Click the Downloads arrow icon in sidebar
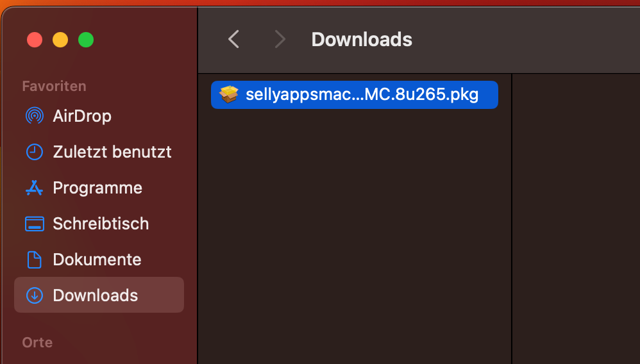Screen dimensions: 640x364 coord(33,295)
